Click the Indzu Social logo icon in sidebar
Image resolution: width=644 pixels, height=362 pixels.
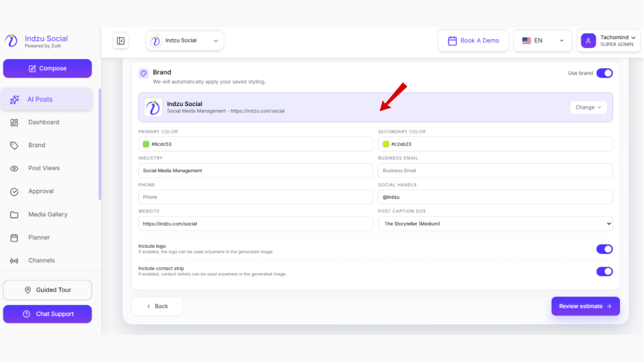pos(11,41)
